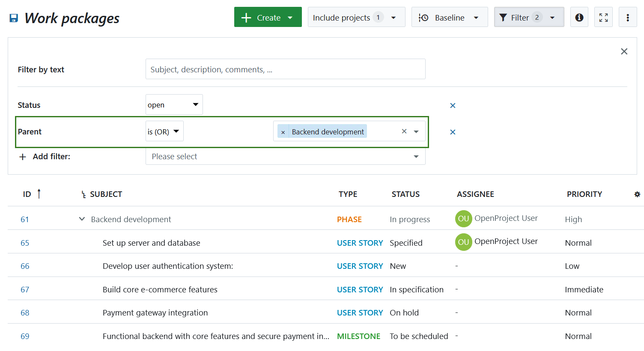
Task: Click the Add filter plus icon
Action: [22, 157]
